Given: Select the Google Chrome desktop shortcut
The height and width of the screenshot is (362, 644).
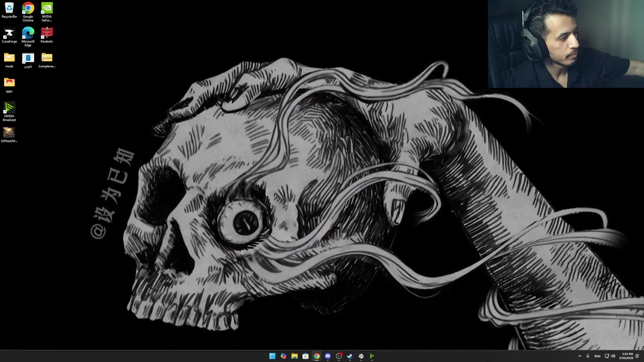Looking at the screenshot, I should 28,12.
